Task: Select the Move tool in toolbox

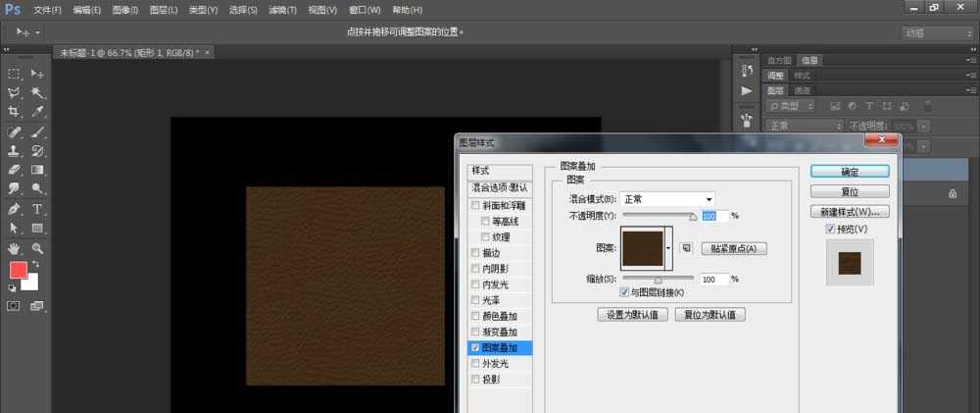Action: (x=37, y=74)
